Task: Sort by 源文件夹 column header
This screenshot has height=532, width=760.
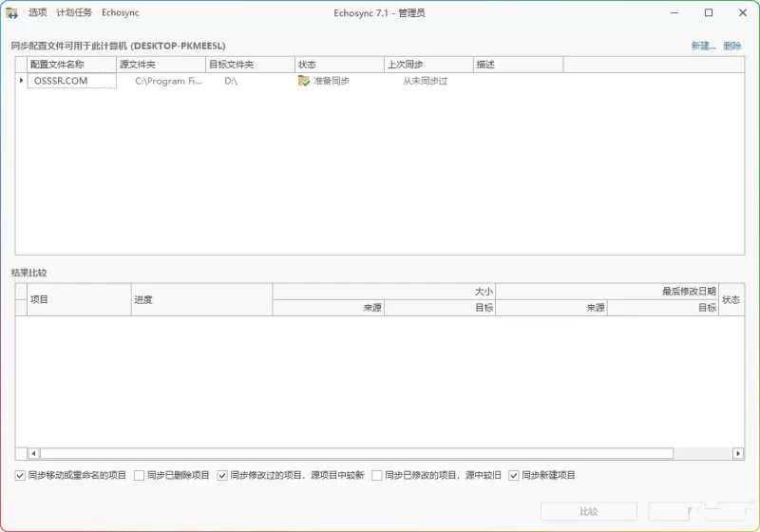Action: (x=161, y=65)
